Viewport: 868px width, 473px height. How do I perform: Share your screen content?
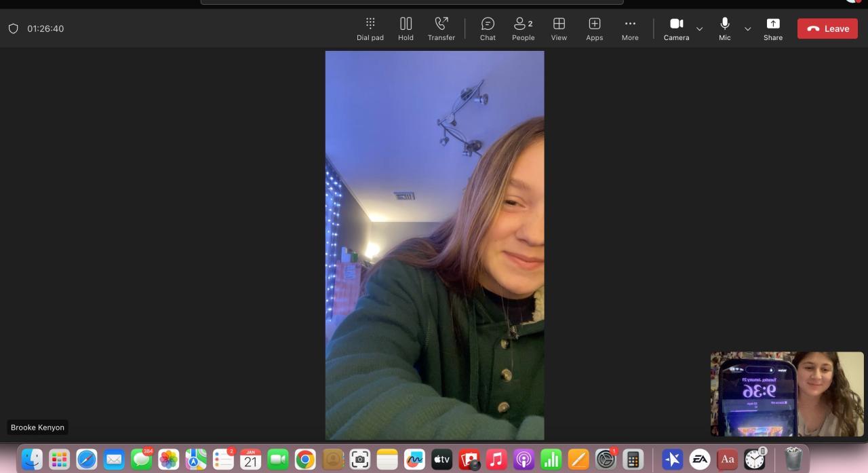coord(772,29)
